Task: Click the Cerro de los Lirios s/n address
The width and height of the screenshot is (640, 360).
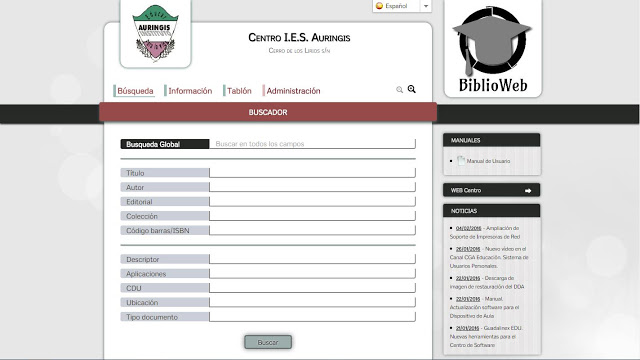Action: click(x=299, y=51)
